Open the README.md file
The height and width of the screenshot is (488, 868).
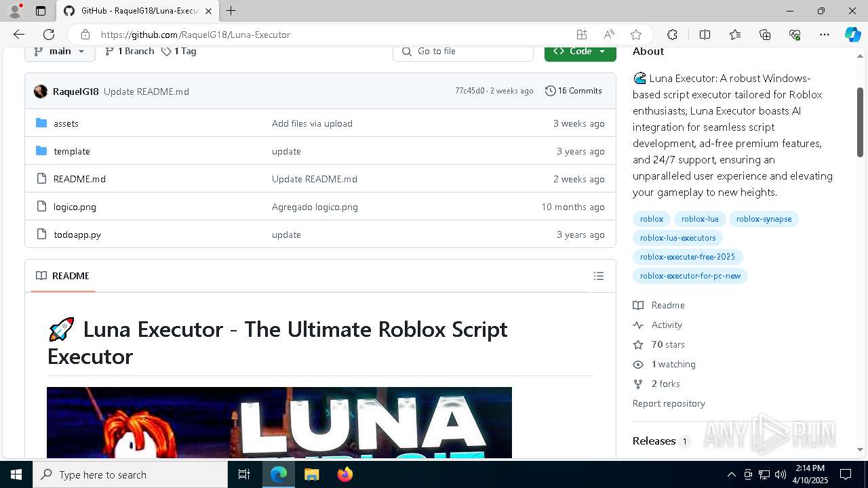79,179
